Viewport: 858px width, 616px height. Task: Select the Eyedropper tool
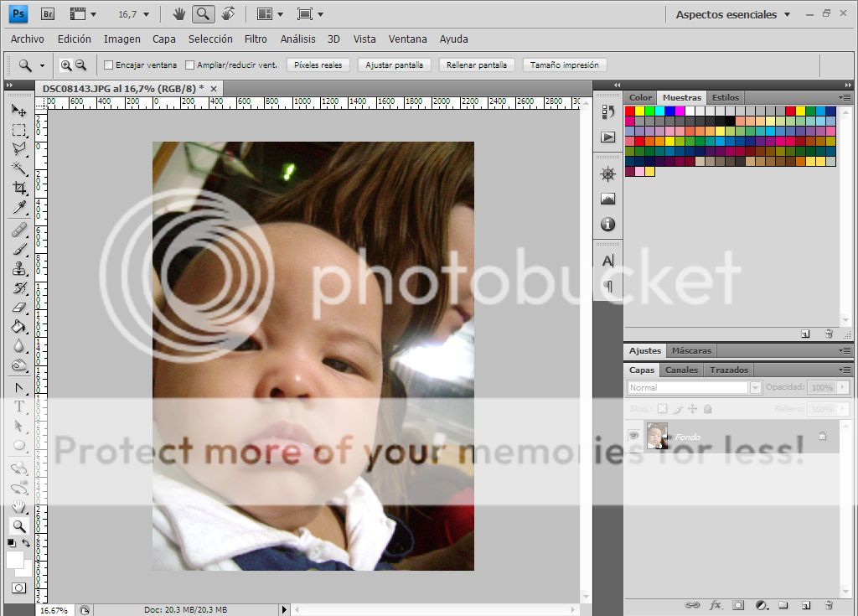click(18, 208)
